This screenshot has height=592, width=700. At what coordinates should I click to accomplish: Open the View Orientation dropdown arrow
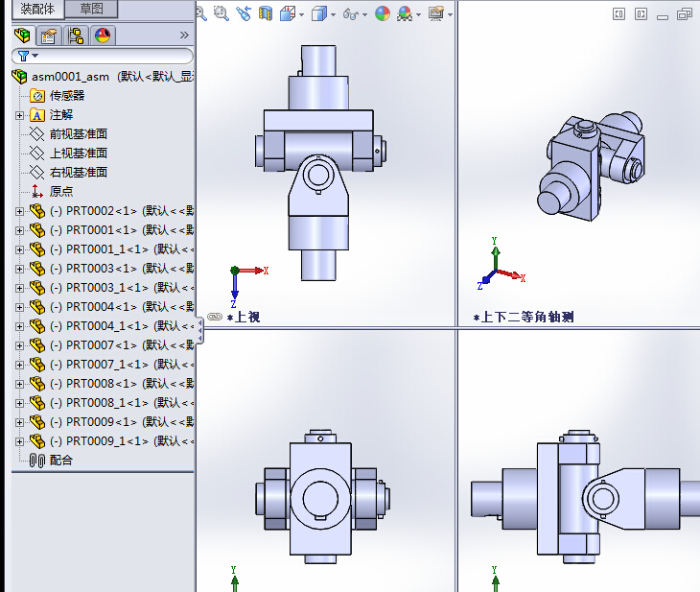click(302, 14)
